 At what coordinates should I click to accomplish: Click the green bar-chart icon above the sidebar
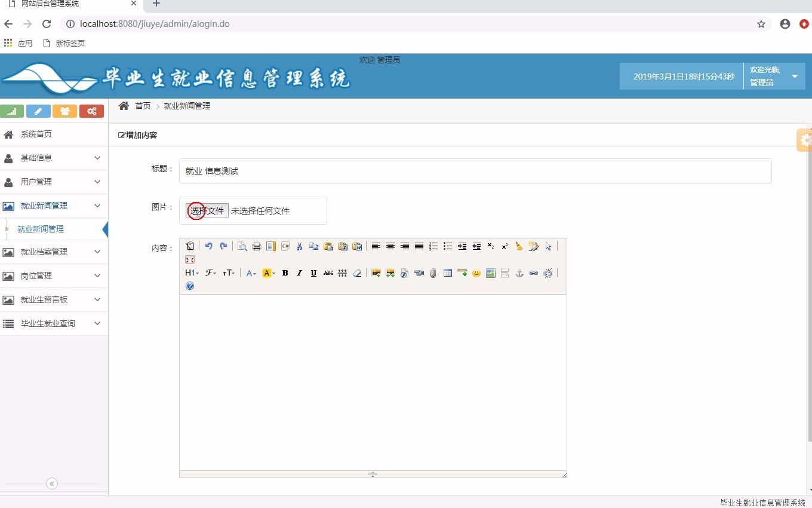click(13, 111)
